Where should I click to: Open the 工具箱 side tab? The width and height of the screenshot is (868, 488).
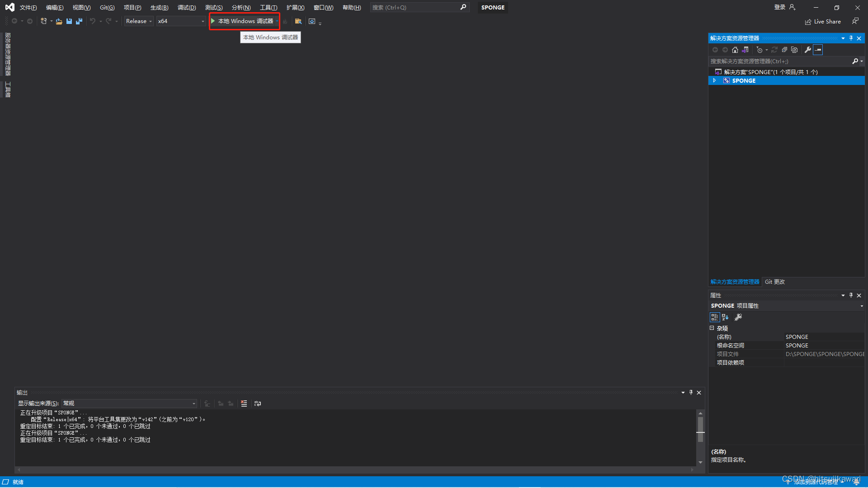(8, 89)
